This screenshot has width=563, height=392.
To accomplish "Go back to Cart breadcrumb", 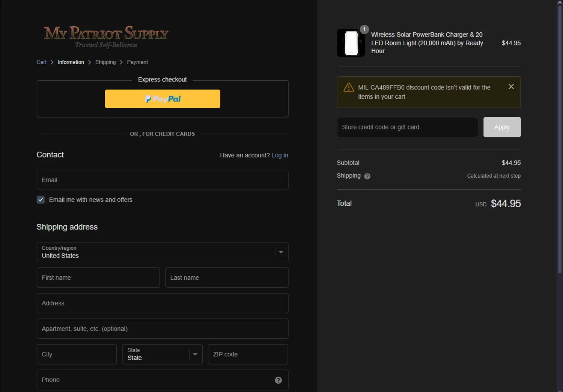I will tap(42, 62).
